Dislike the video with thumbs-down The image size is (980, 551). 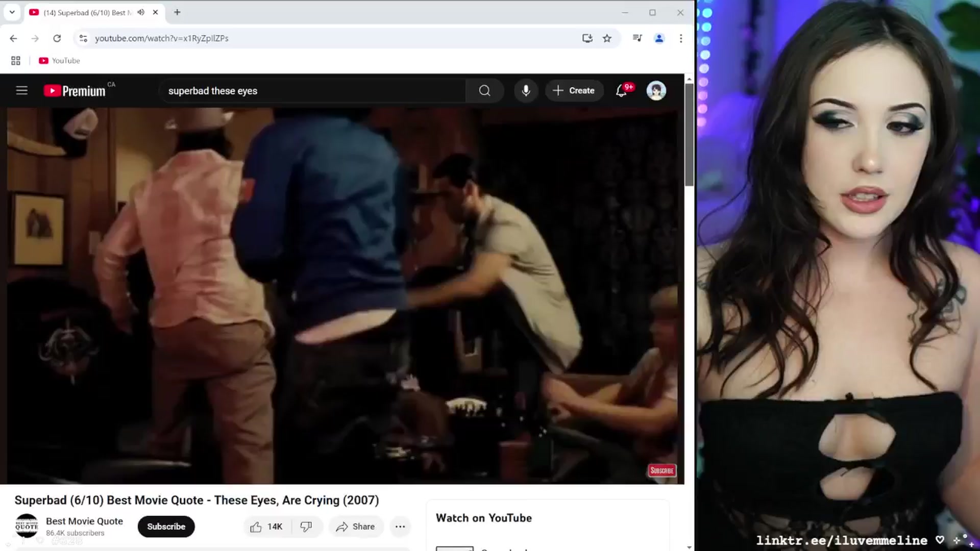pos(306,527)
